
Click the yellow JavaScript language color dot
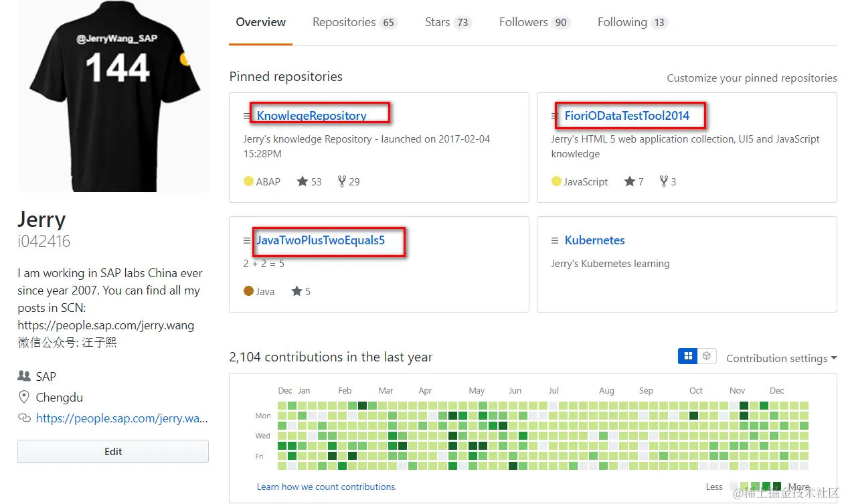tap(556, 181)
